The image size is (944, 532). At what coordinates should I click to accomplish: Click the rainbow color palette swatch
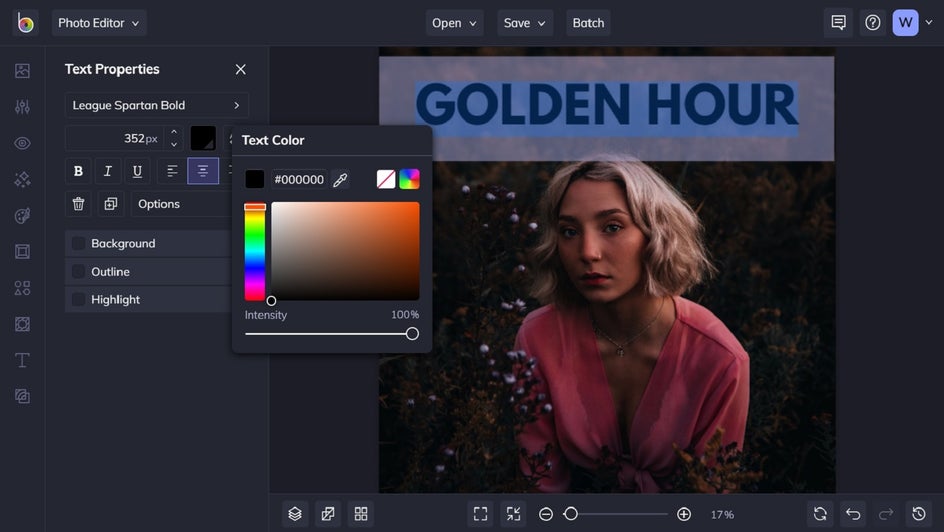(x=409, y=180)
